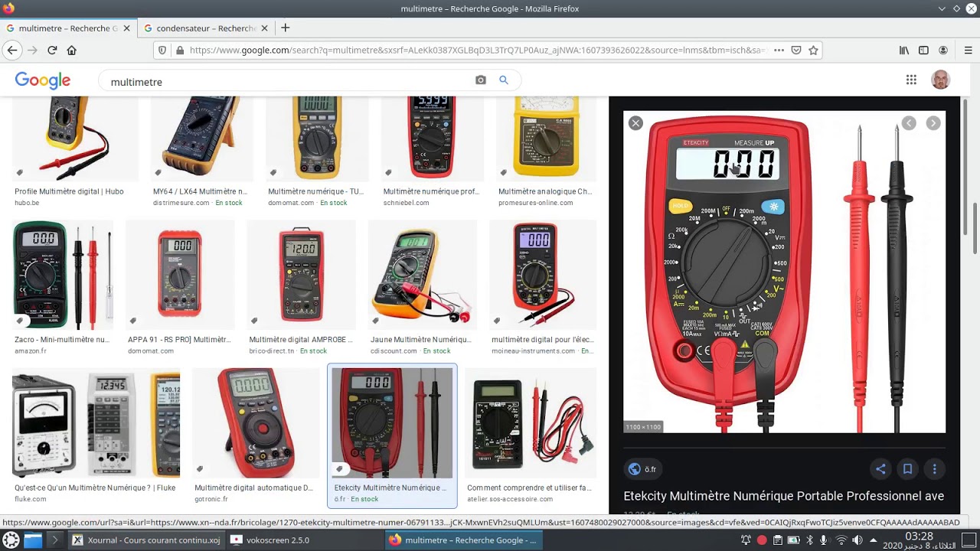980x551 pixels.
Task: Click the Pocket save icon
Action: (x=796, y=50)
